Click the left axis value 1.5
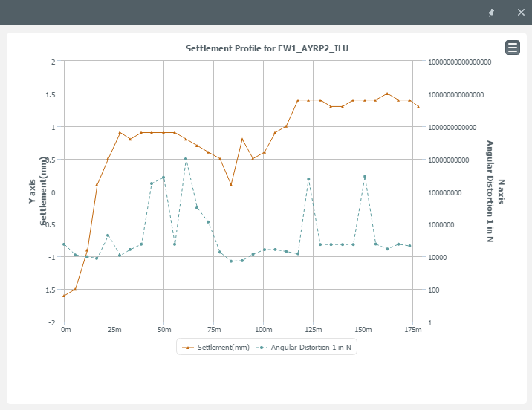 51,94
